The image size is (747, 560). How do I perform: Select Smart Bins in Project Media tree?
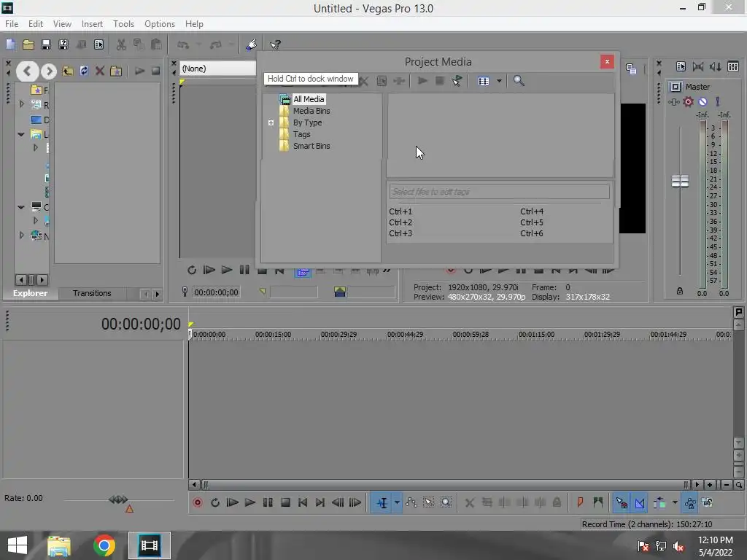tap(311, 146)
